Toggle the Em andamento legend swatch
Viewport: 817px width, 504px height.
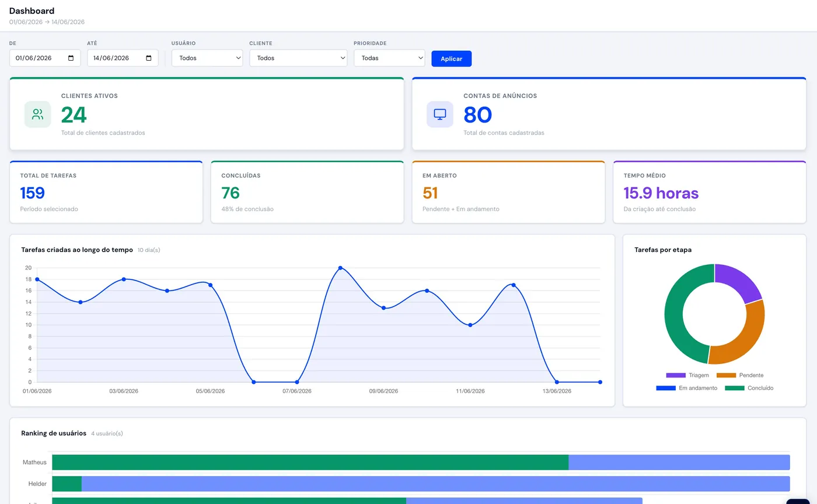pos(666,388)
